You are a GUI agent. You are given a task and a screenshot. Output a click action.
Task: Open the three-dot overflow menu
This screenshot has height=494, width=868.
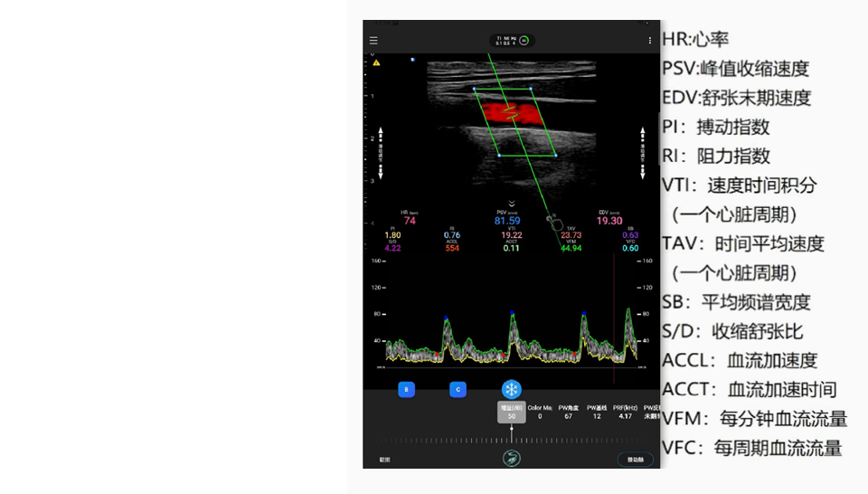[649, 41]
